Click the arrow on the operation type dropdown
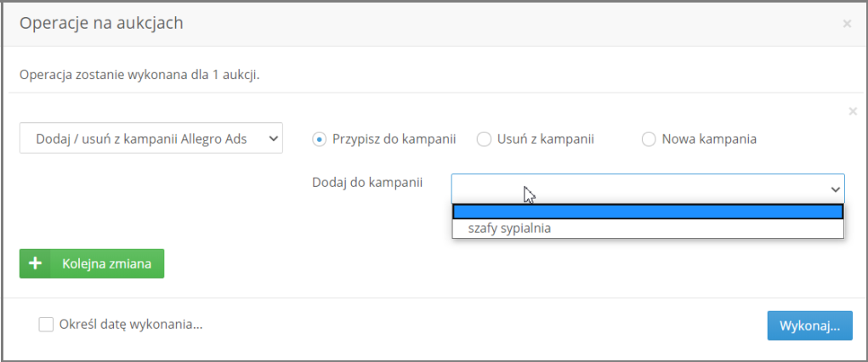This screenshot has height=362, width=868. coord(273,139)
